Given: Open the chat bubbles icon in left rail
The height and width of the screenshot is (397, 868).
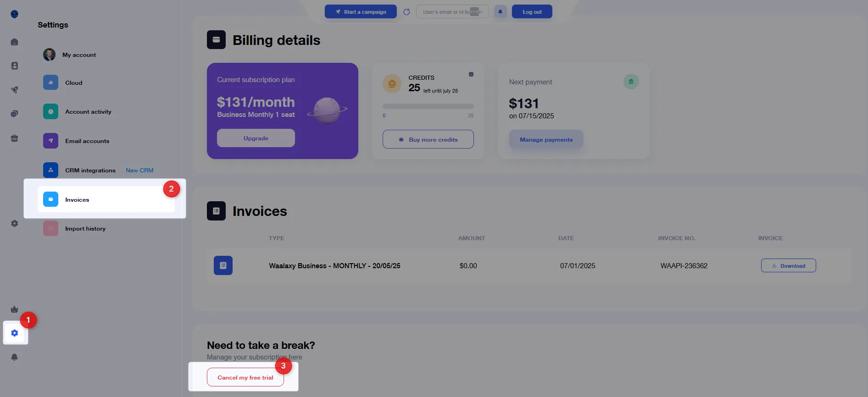Looking at the screenshot, I should tap(15, 114).
